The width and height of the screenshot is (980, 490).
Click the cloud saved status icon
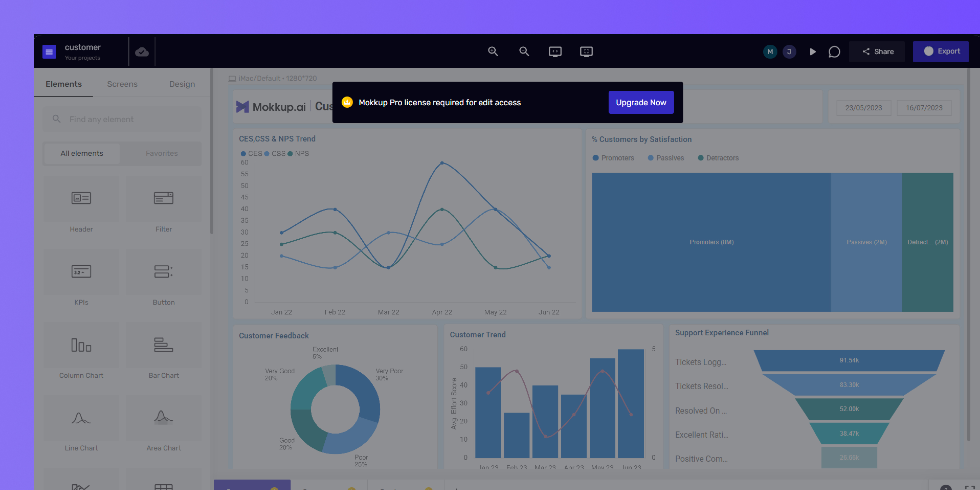[x=142, y=52]
